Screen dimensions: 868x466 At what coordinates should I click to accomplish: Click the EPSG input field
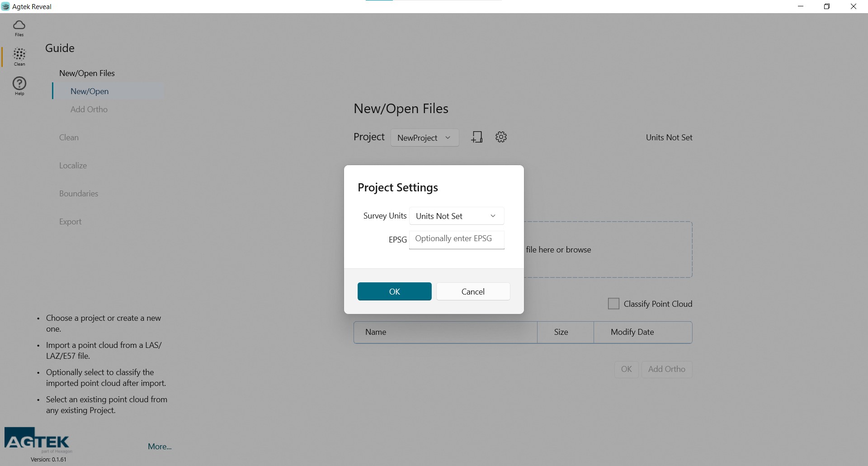click(457, 239)
